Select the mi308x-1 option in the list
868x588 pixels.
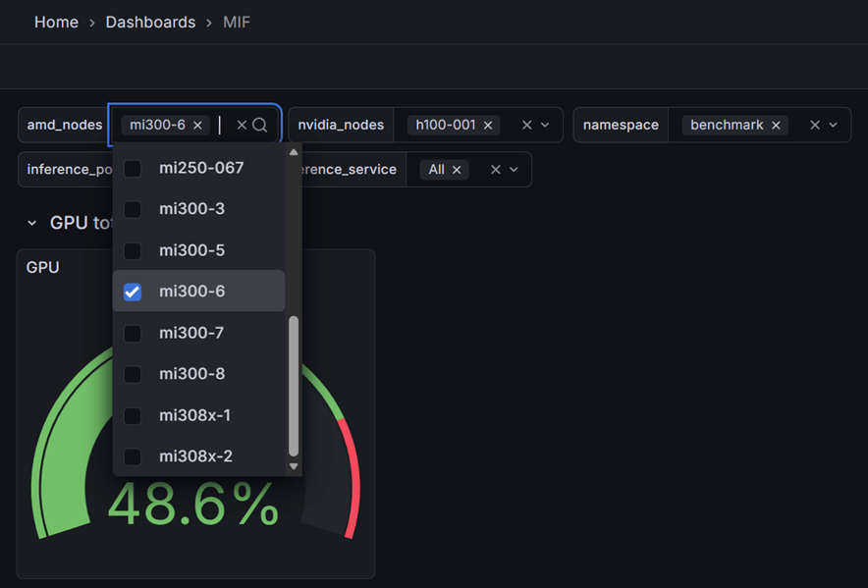pyautogui.click(x=195, y=415)
